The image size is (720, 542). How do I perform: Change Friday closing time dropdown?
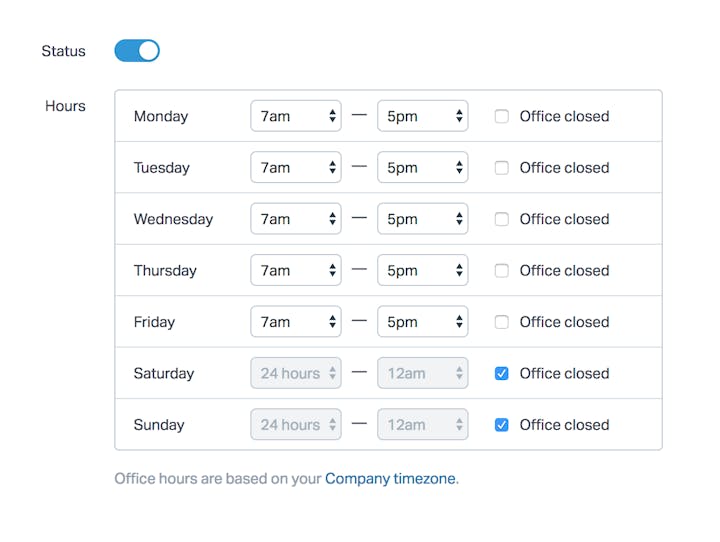pos(422,322)
